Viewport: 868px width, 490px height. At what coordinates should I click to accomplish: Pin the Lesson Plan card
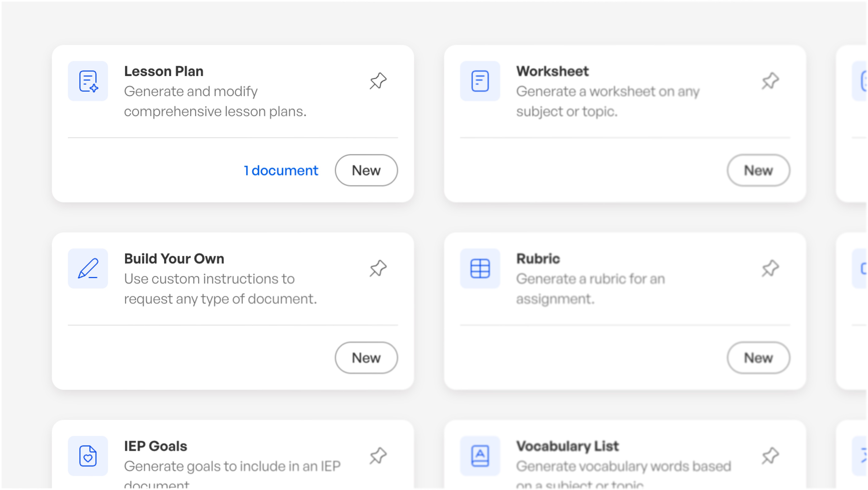[x=378, y=81]
